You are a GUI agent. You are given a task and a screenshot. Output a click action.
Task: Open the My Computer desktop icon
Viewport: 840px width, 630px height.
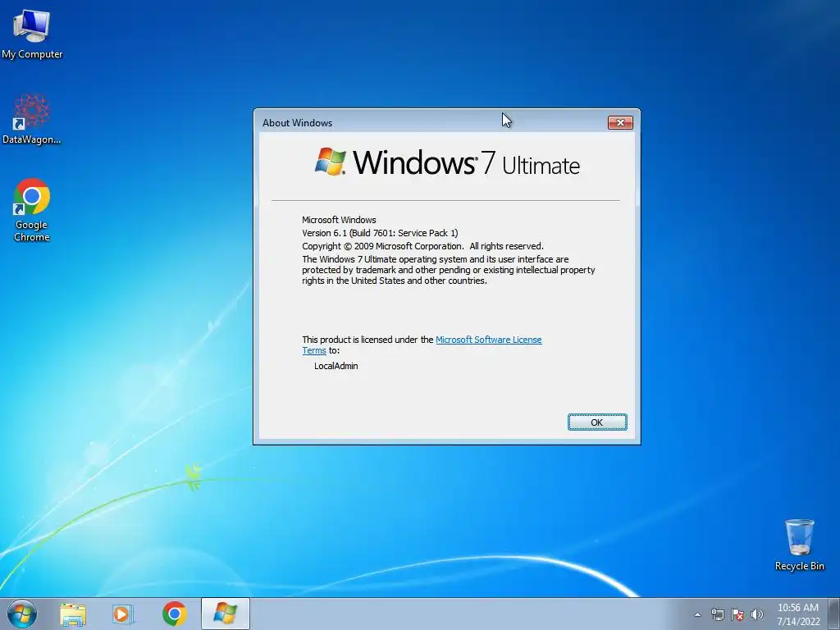(x=32, y=34)
